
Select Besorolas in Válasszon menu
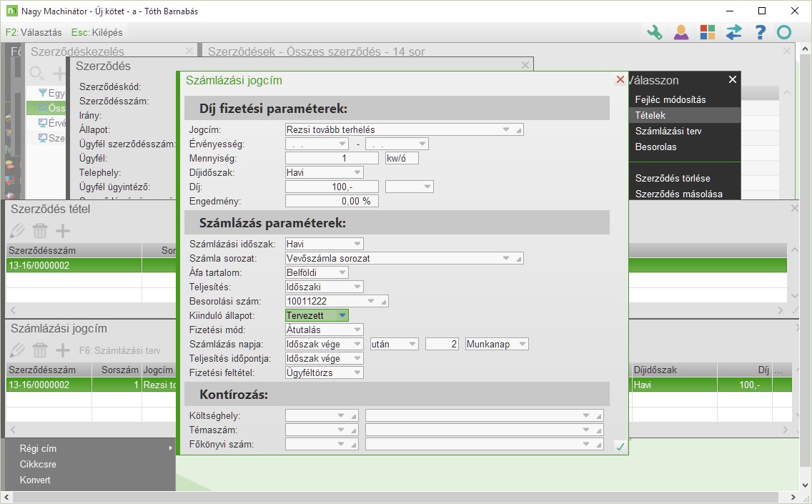655,147
